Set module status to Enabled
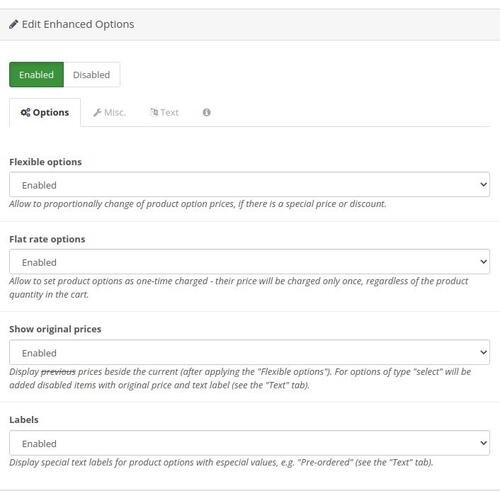This screenshot has width=500, height=500. click(x=36, y=75)
